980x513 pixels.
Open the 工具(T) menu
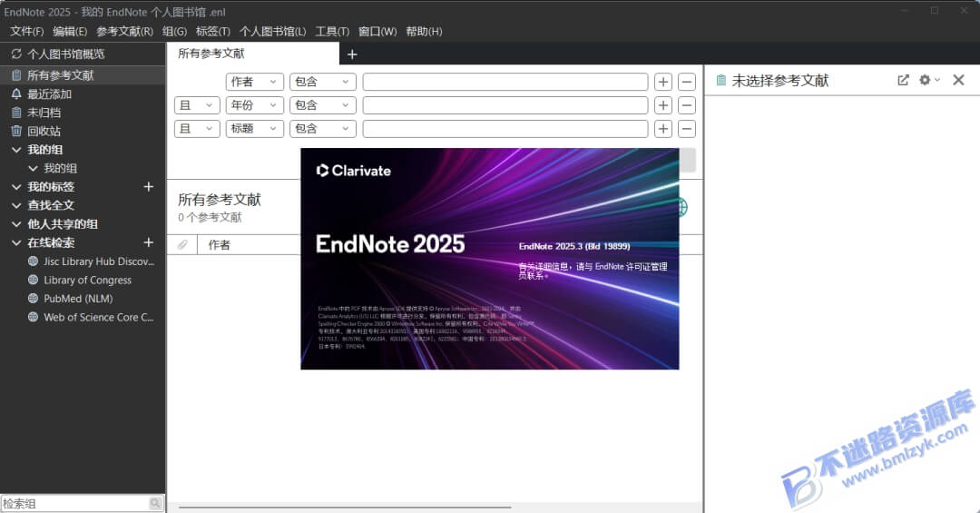(332, 31)
